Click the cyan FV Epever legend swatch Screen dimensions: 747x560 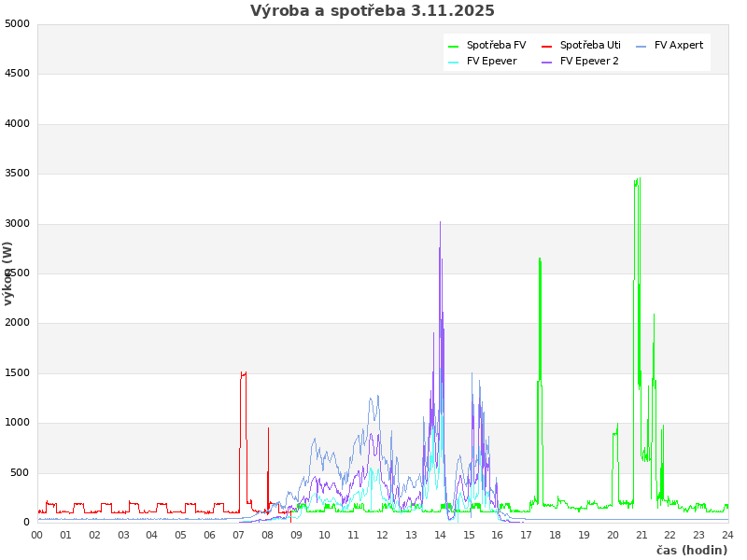coord(454,62)
